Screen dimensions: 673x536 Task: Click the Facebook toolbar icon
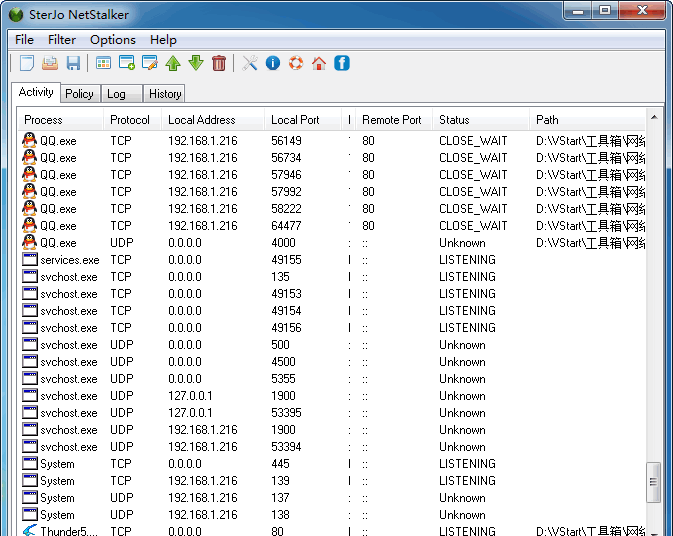342,63
